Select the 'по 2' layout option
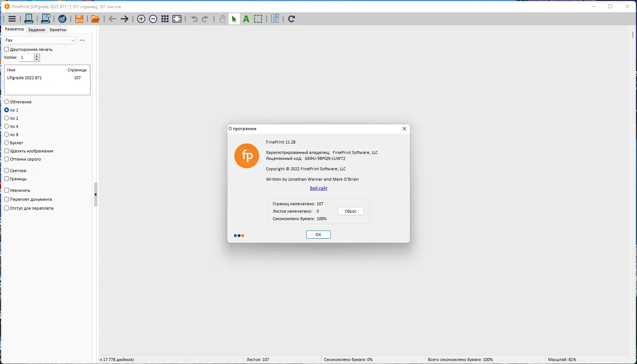This screenshot has width=637, height=364. click(x=7, y=118)
